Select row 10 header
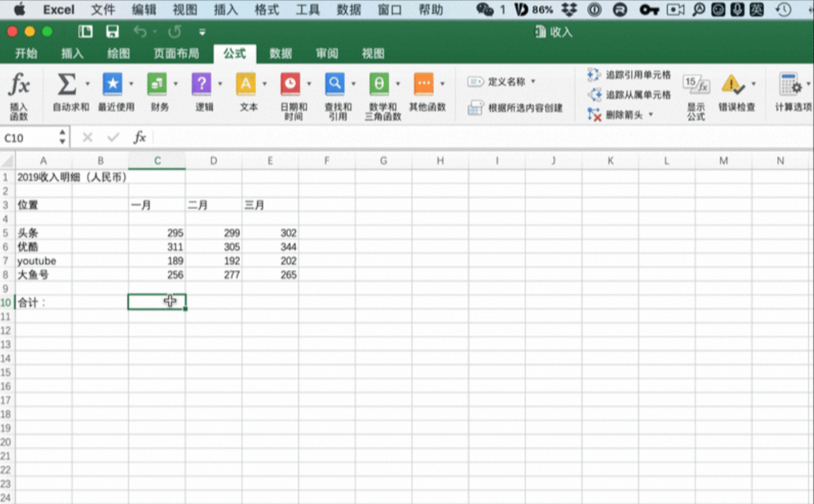The width and height of the screenshot is (814, 504). tap(6, 302)
